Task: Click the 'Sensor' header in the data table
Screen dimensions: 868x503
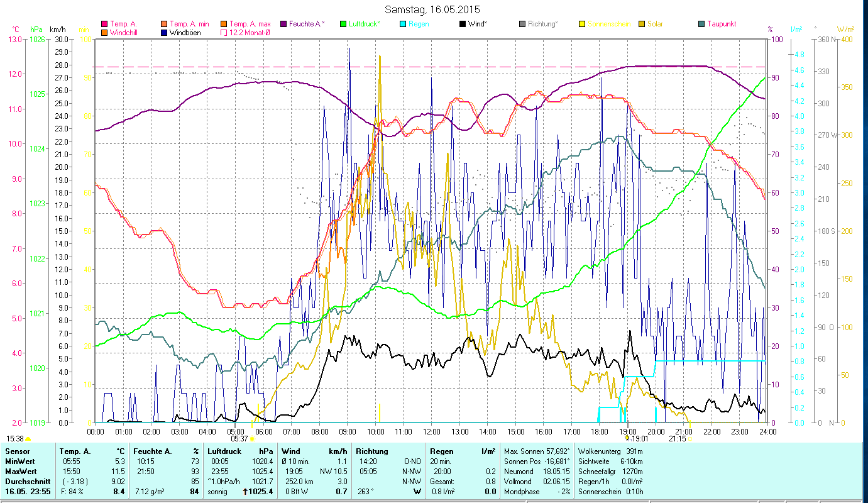Action: [16, 451]
